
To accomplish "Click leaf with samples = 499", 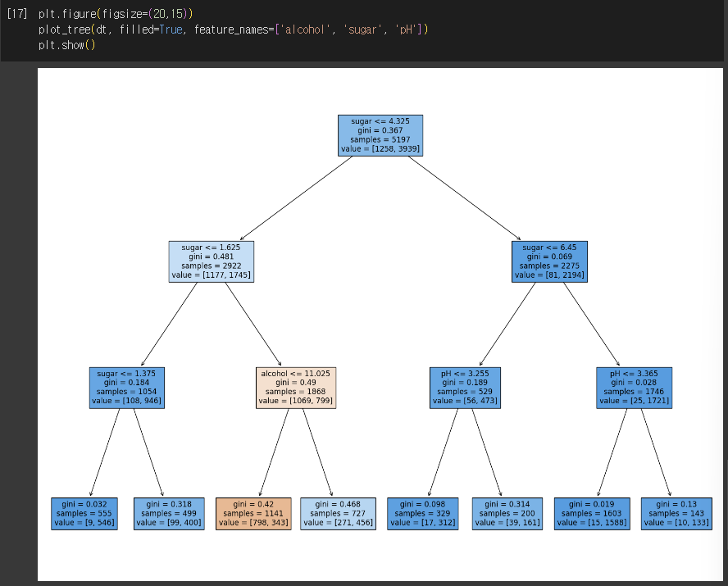I will (x=169, y=514).
